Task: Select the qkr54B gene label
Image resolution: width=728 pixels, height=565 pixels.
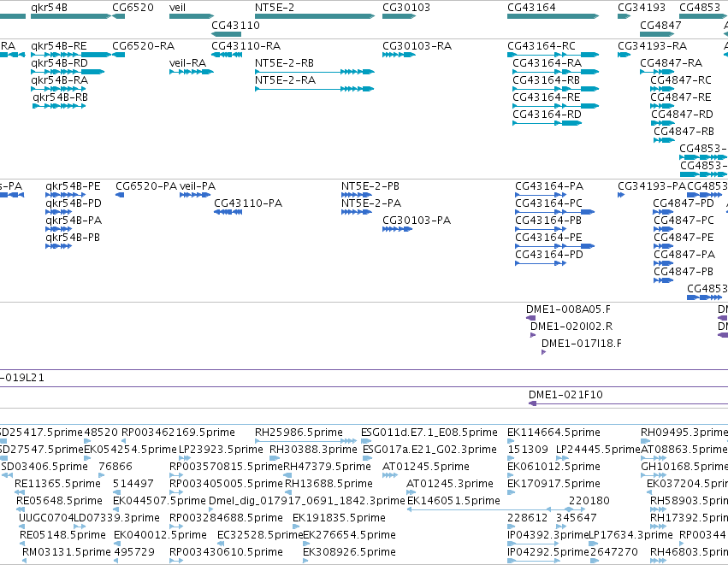Action: [x=50, y=8]
